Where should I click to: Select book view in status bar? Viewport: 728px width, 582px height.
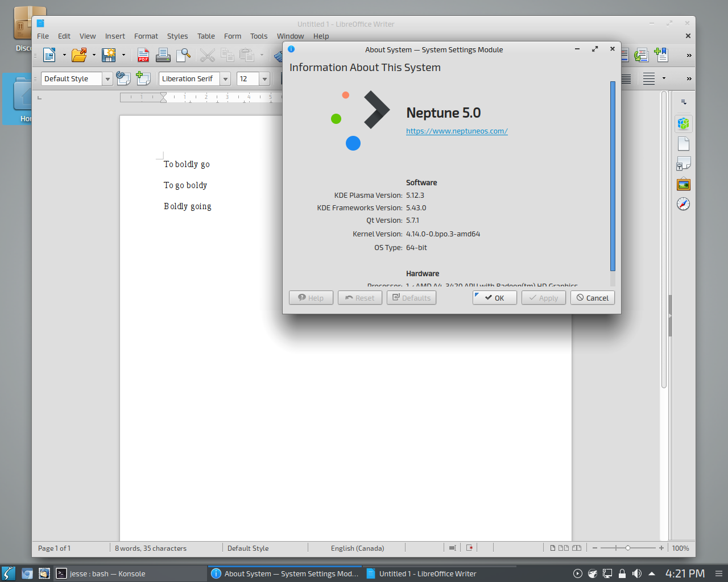577,548
